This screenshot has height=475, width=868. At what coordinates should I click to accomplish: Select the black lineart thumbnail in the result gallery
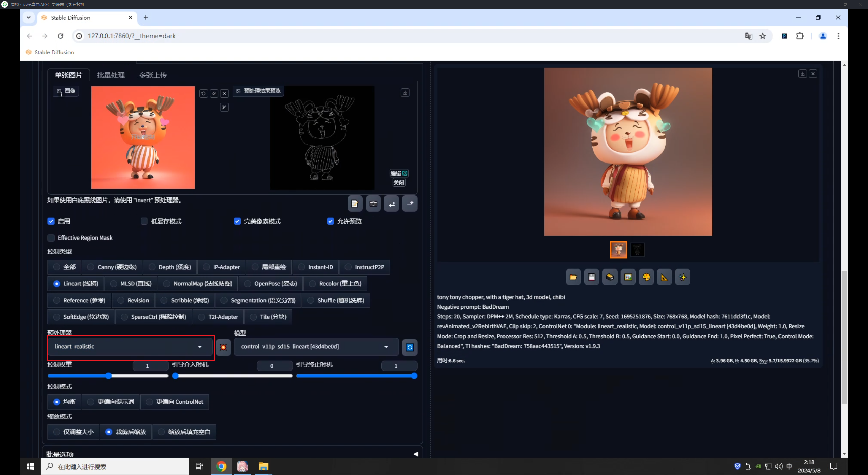637,250
